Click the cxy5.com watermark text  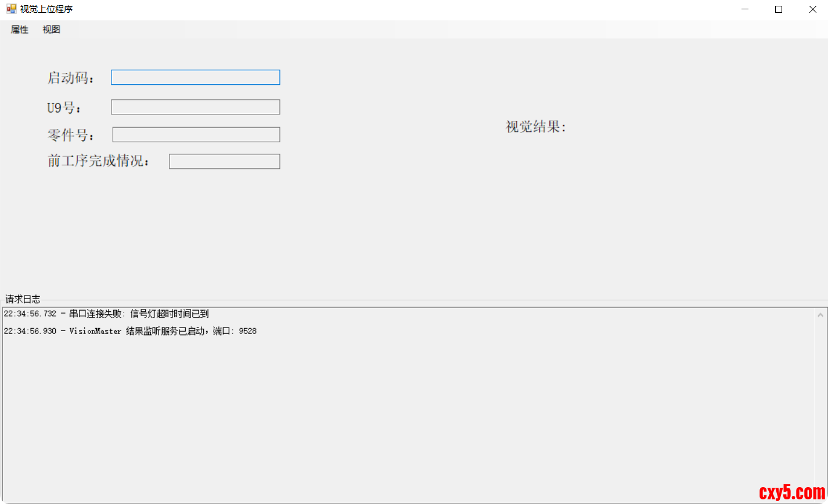(x=792, y=493)
